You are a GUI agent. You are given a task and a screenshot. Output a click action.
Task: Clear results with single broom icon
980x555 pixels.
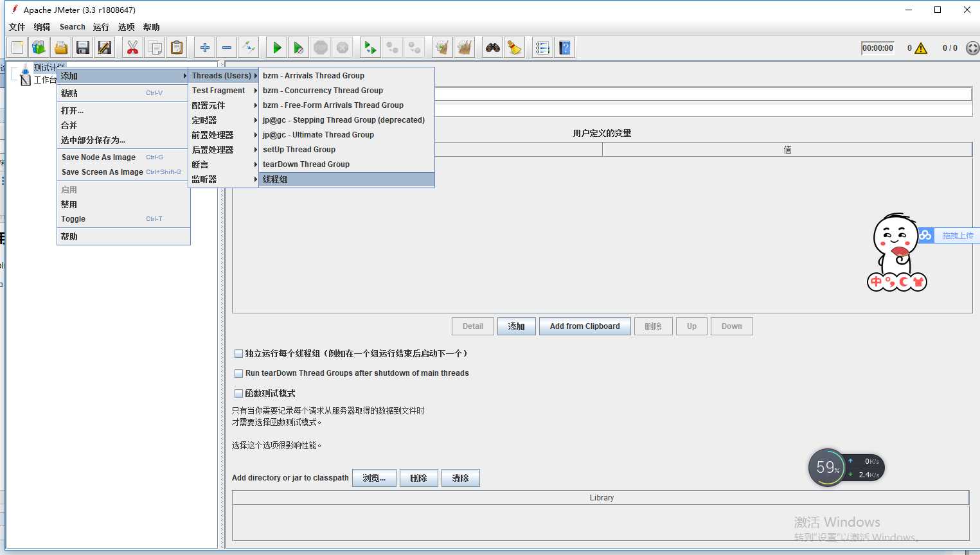pos(443,48)
